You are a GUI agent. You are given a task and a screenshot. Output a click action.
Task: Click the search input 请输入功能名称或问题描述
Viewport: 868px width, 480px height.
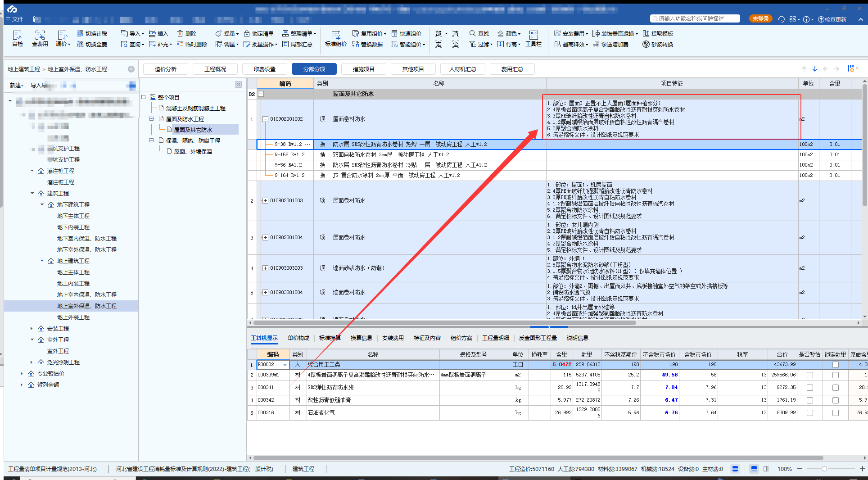[x=695, y=18]
